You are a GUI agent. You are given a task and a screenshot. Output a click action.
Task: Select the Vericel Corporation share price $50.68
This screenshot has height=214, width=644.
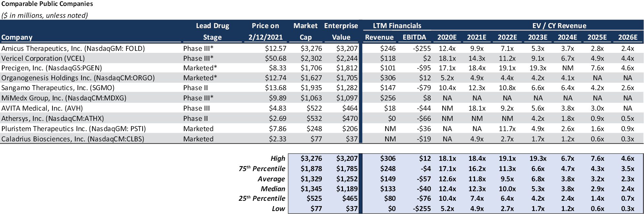[275, 58]
